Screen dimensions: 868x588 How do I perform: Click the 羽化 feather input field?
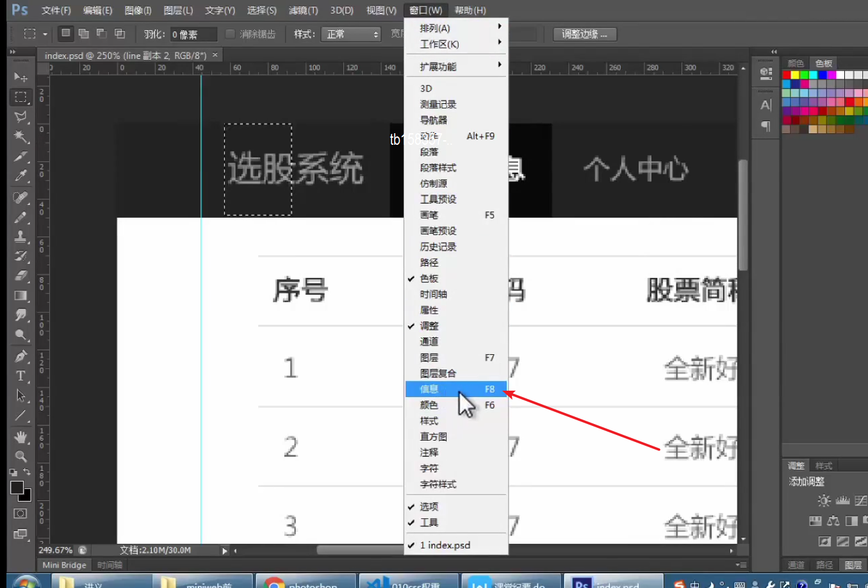click(x=193, y=35)
